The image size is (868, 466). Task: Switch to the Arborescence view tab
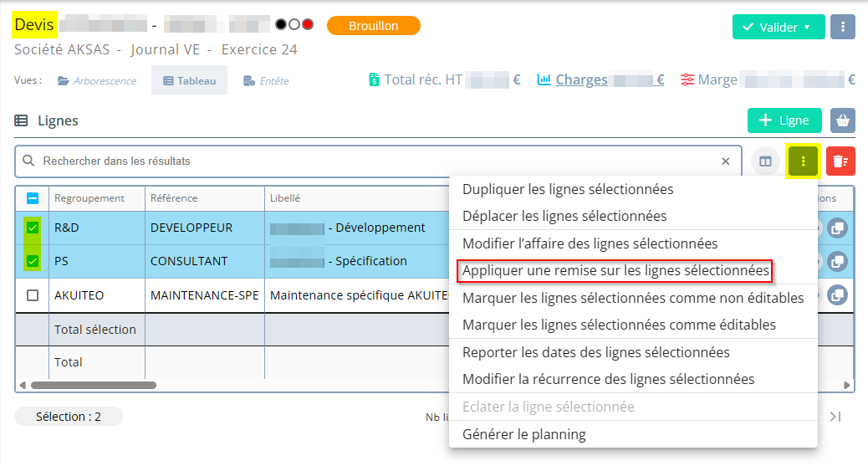[97, 81]
